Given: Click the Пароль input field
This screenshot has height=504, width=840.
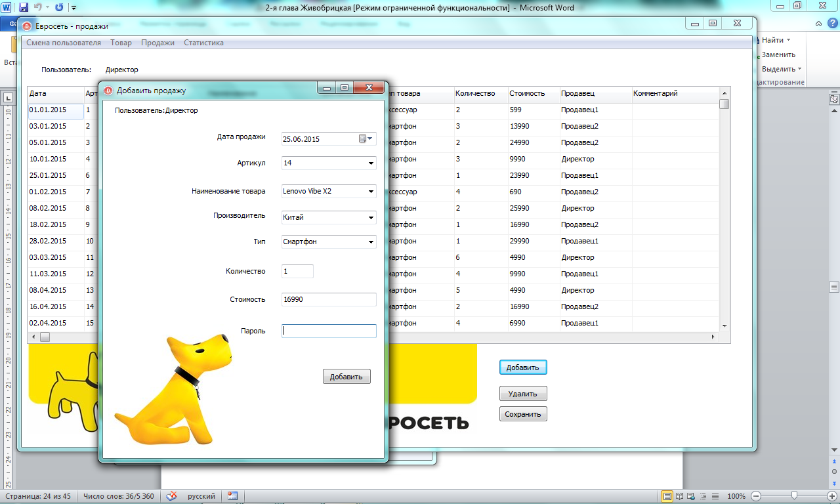Looking at the screenshot, I should tap(329, 331).
